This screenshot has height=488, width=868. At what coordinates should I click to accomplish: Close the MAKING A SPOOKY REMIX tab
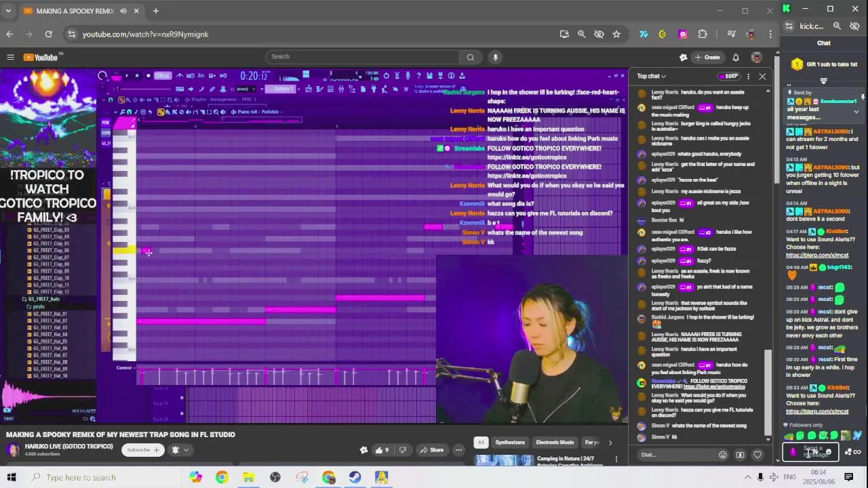[136, 11]
